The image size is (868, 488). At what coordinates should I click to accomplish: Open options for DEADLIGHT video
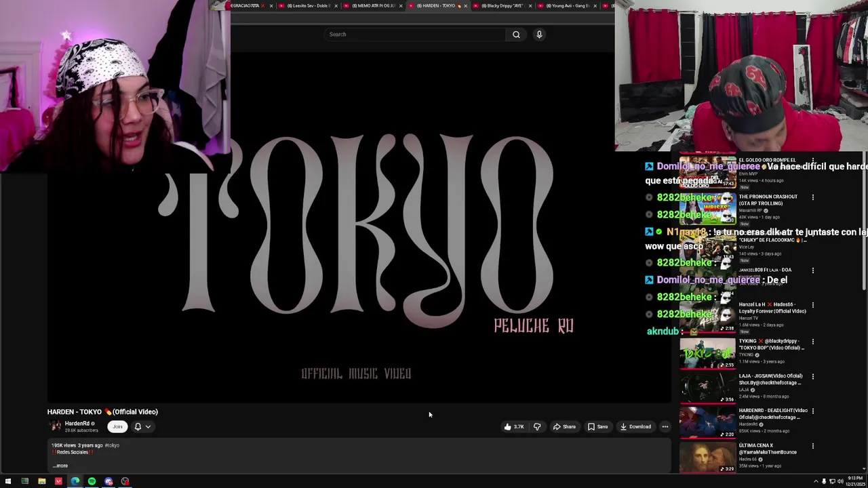[813, 411]
